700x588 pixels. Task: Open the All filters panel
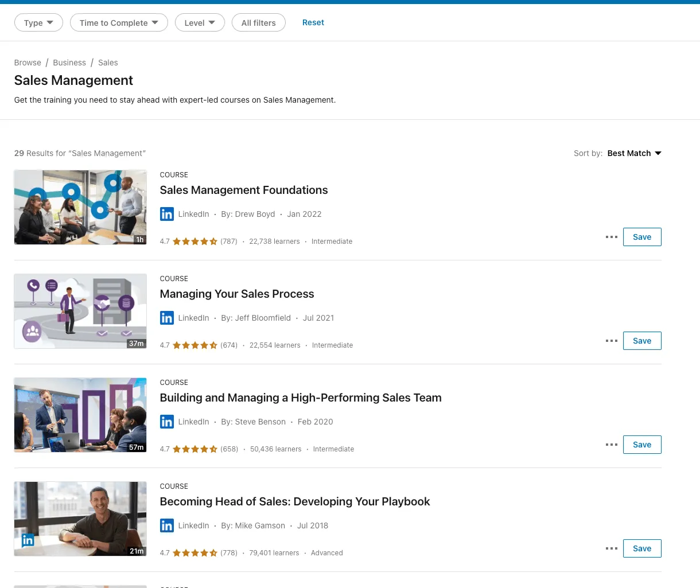coord(258,22)
